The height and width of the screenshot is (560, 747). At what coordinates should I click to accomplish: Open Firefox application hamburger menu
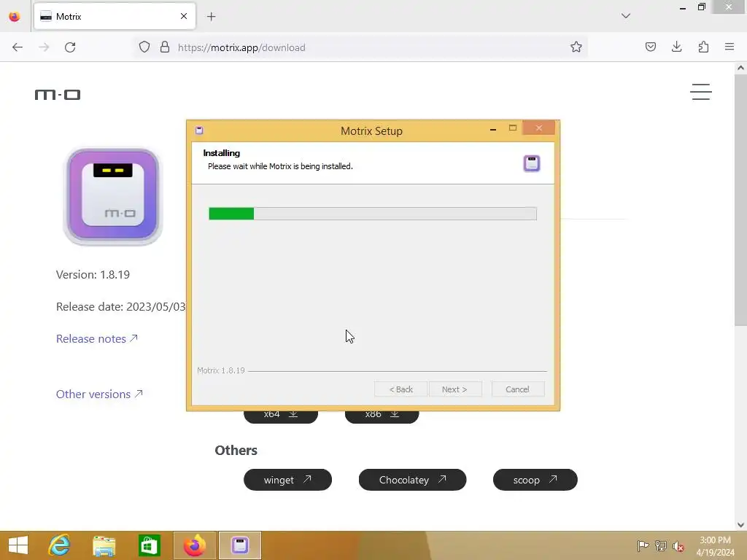tap(729, 47)
